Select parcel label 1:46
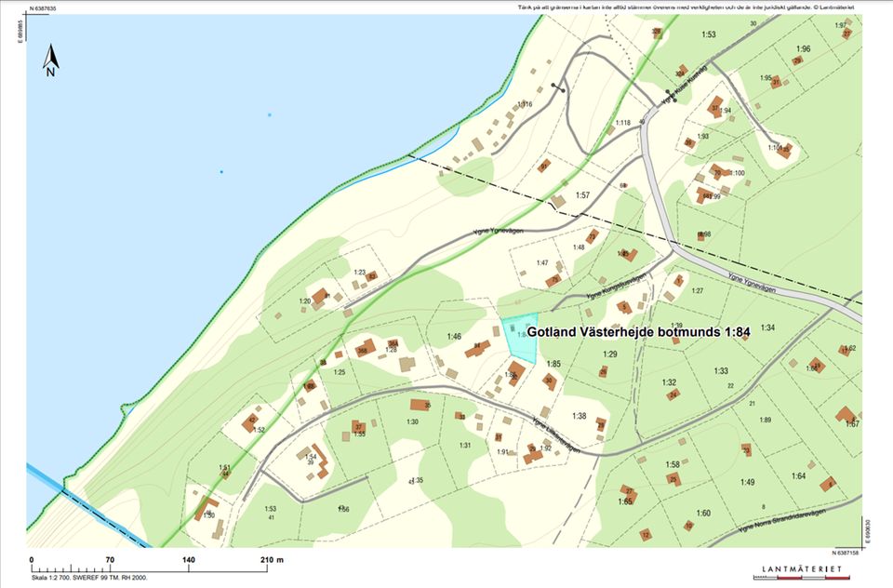The image size is (893, 588). click(454, 337)
